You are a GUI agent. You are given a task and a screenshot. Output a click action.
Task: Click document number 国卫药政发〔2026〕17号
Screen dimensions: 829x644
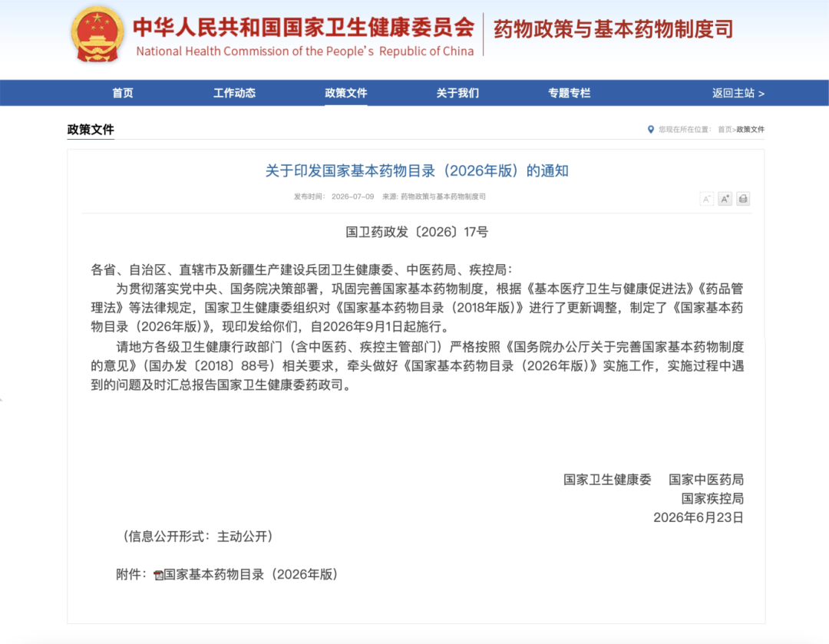click(x=417, y=232)
